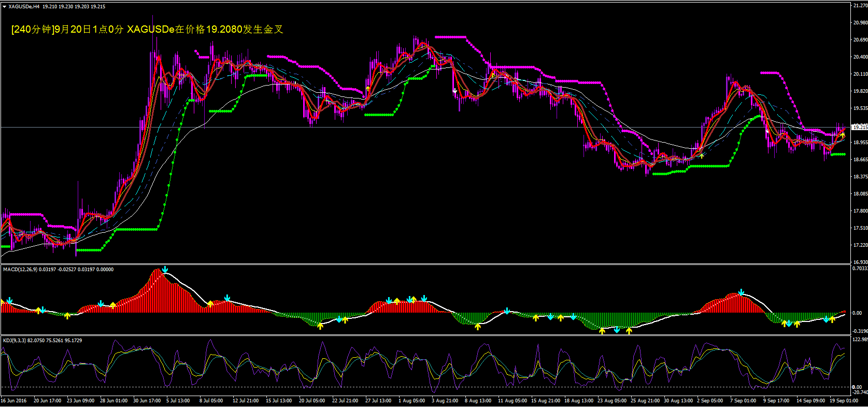The image size is (868, 407).
Task: Click cyan down arrow at highest MACD peak
Action: (165, 270)
